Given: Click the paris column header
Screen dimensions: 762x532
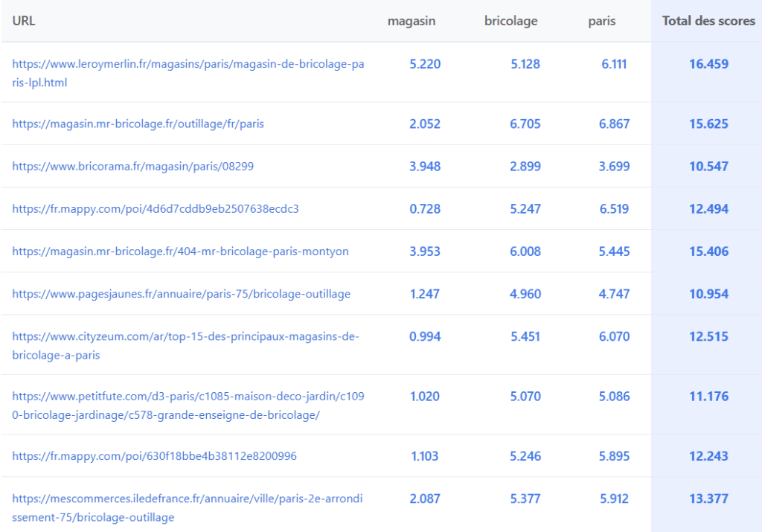Looking at the screenshot, I should point(601,21).
